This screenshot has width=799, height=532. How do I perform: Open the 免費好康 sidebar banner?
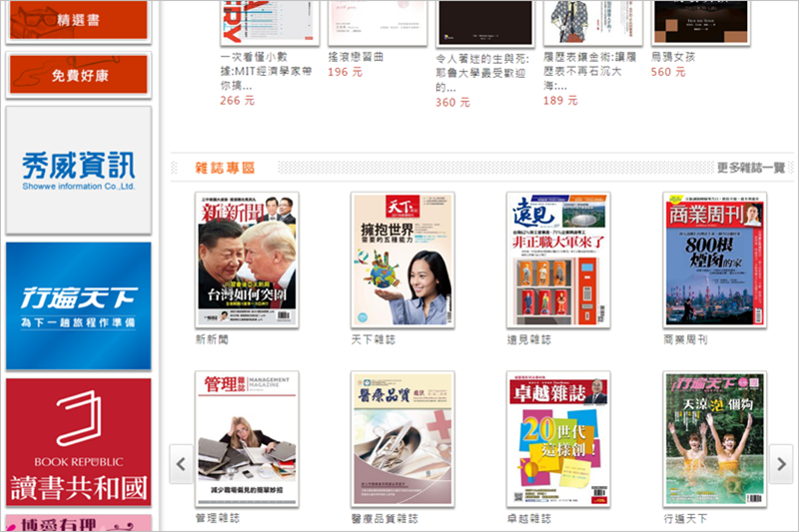pyautogui.click(x=78, y=75)
